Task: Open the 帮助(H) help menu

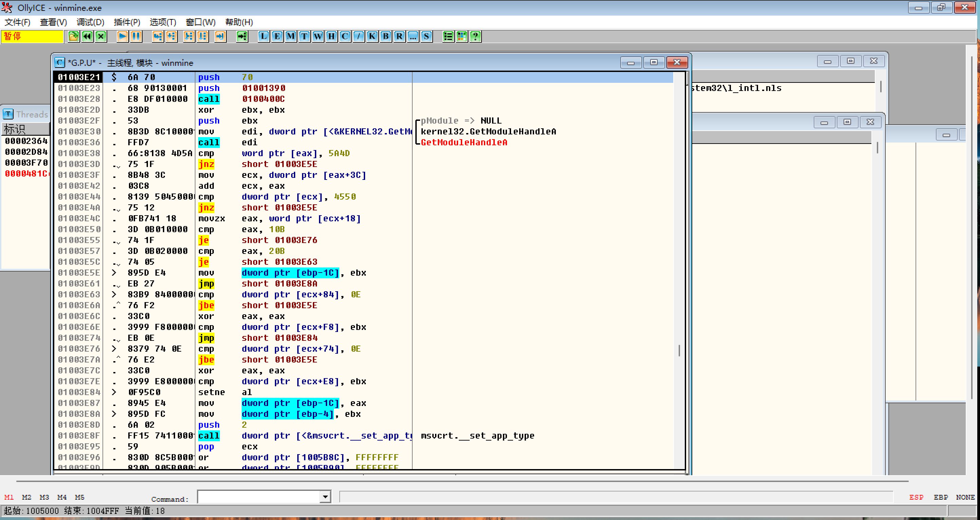Action: [x=239, y=22]
